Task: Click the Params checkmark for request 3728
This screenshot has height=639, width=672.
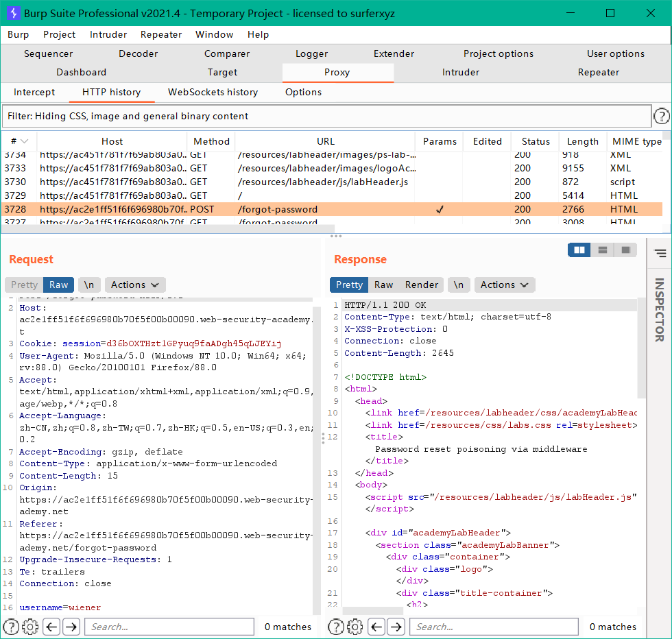Action: 440,209
